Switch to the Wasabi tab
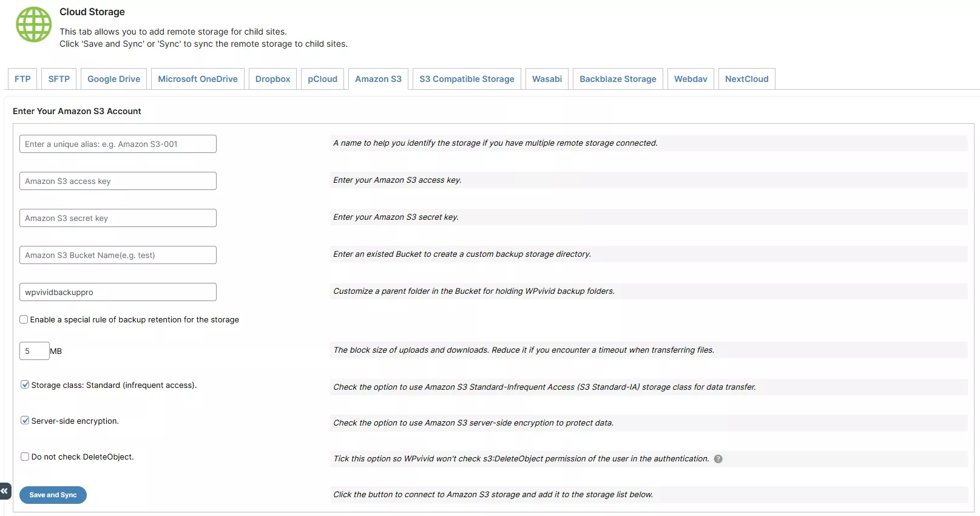The width and height of the screenshot is (980, 516). (547, 79)
